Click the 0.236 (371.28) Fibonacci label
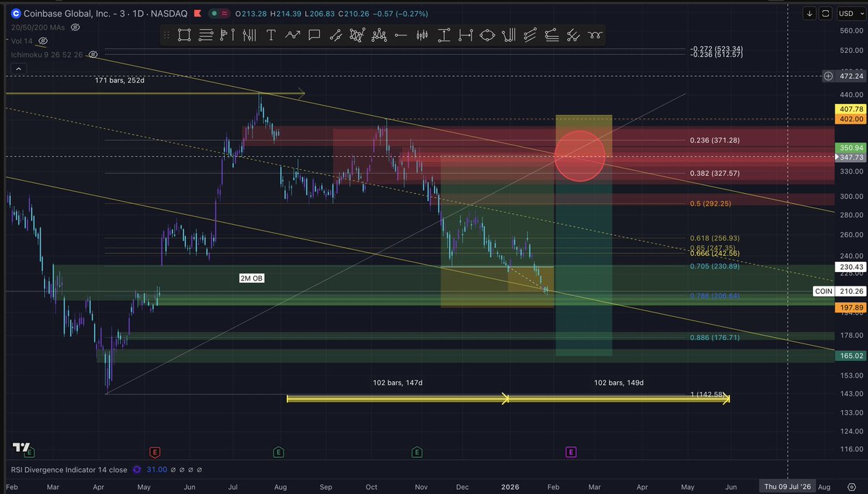This screenshot has width=868, height=494. [x=713, y=140]
